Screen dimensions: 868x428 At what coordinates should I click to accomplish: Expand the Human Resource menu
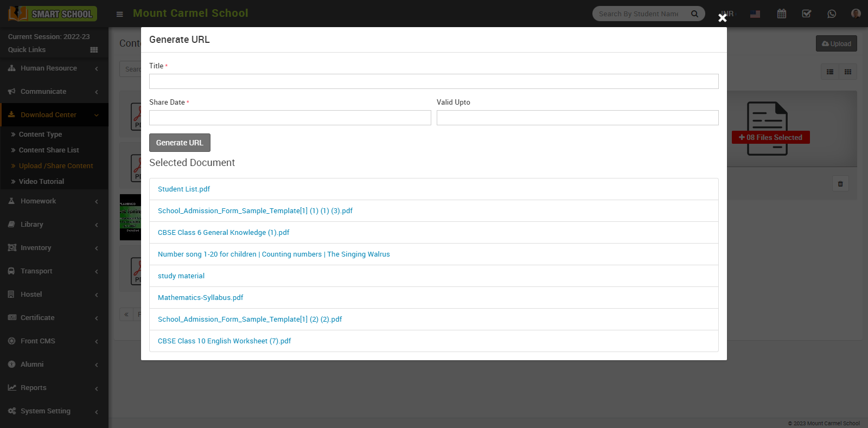(x=49, y=68)
